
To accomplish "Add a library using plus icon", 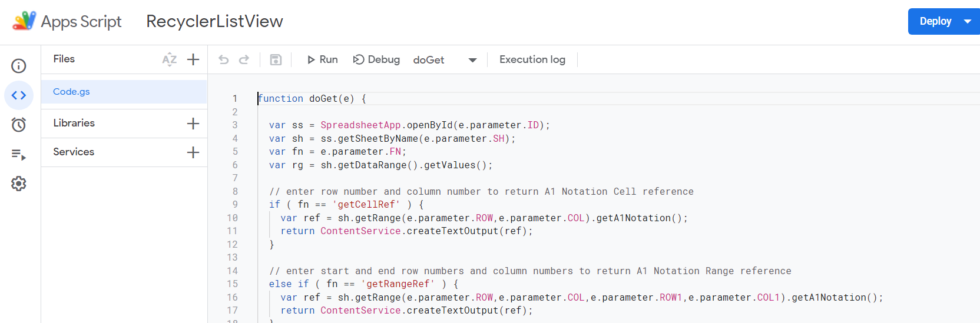I will pos(193,124).
